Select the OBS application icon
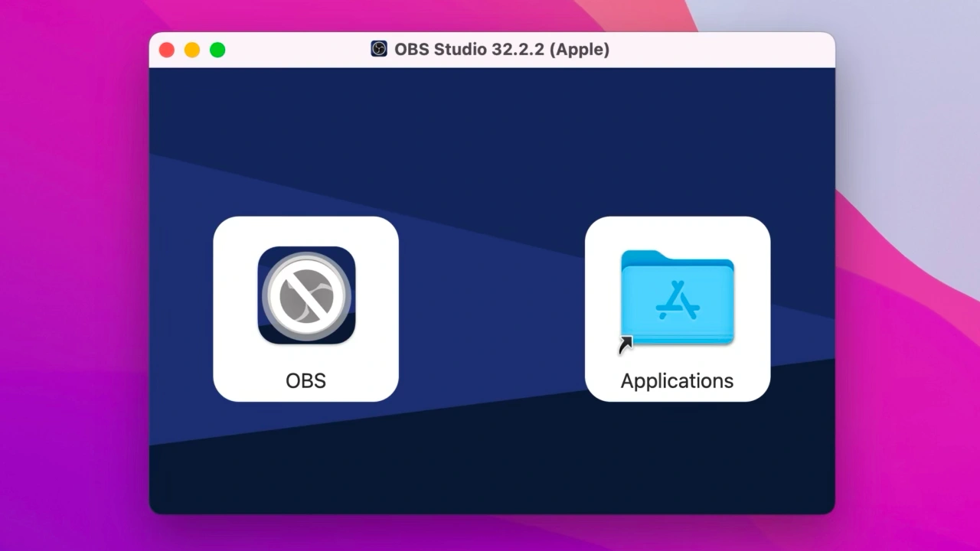 [306, 295]
